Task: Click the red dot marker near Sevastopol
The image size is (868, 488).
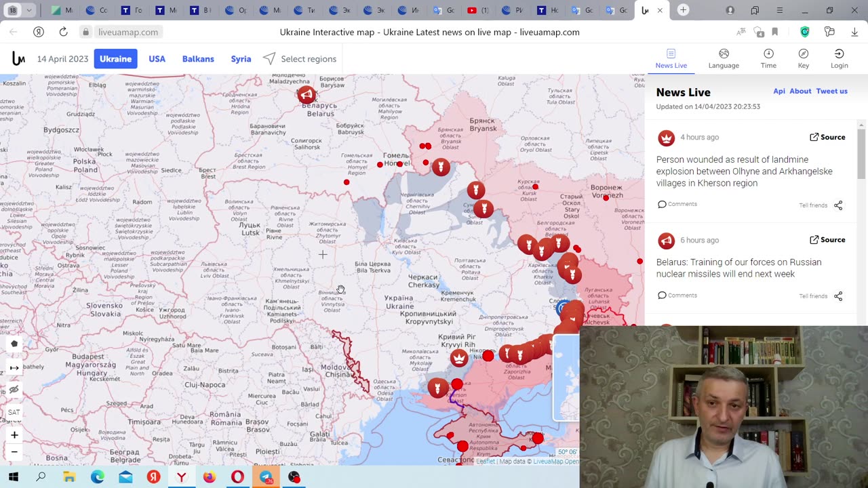Action: pos(462,446)
